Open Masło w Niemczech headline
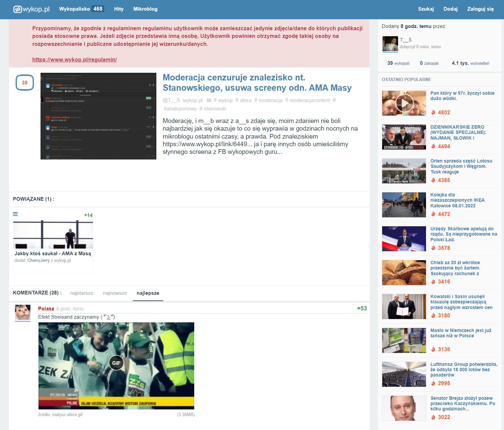Screen dimensions: 504x430 (461, 333)
